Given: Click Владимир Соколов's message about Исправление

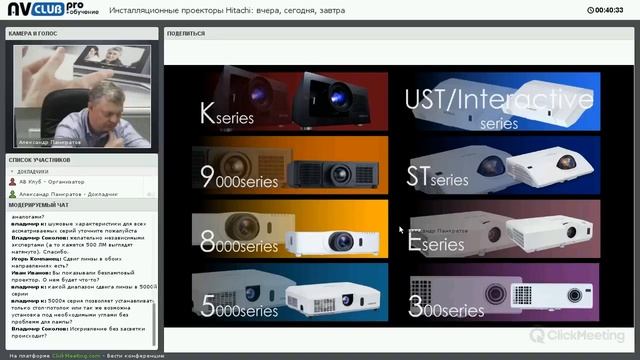Looking at the screenshot, I should (78, 332).
